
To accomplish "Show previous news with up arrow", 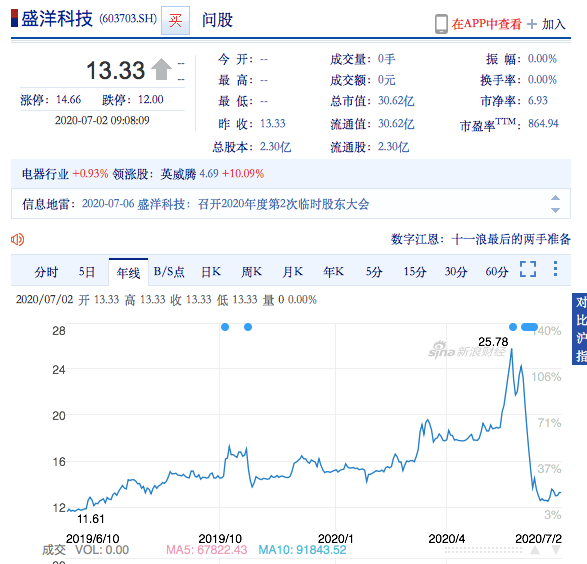I will coord(556,198).
